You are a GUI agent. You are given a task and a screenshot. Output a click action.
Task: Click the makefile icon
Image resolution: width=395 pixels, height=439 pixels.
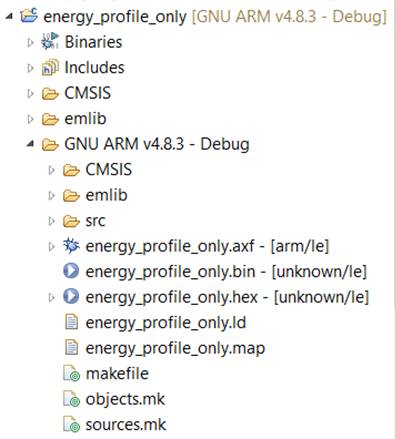[x=72, y=373]
